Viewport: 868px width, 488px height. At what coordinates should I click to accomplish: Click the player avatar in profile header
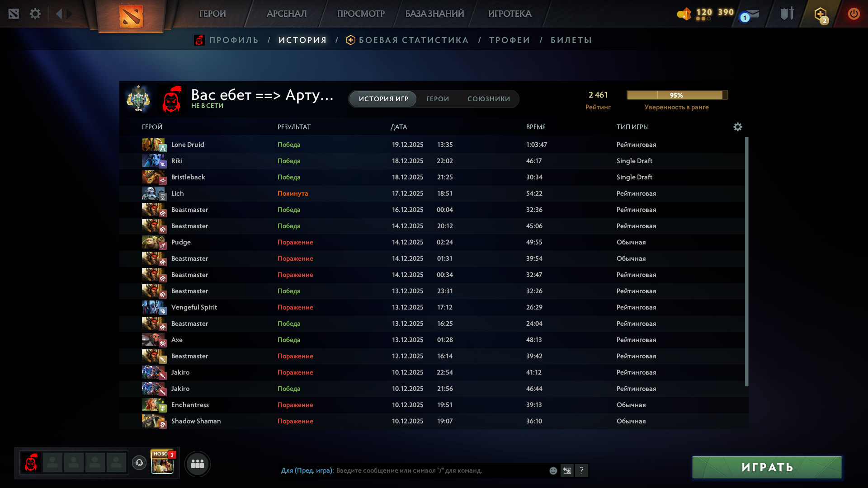172,99
